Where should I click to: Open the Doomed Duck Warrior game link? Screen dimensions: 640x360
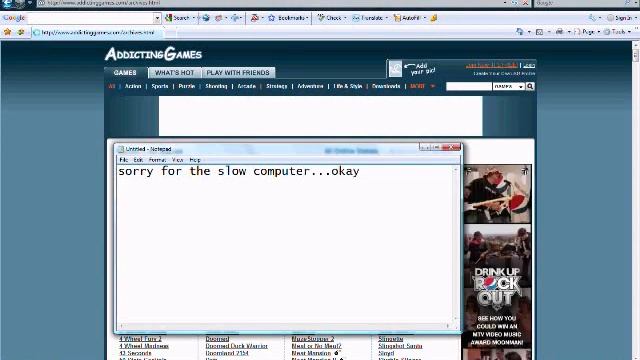click(236, 346)
